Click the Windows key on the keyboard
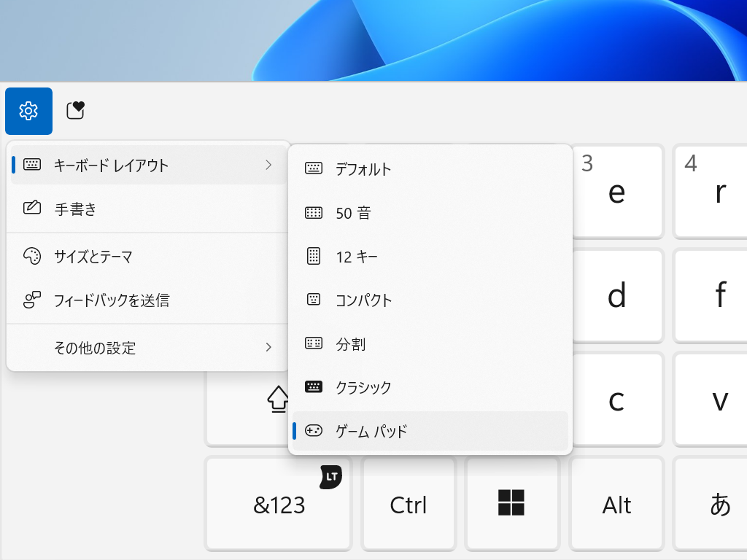This screenshot has width=747, height=560. 512,503
